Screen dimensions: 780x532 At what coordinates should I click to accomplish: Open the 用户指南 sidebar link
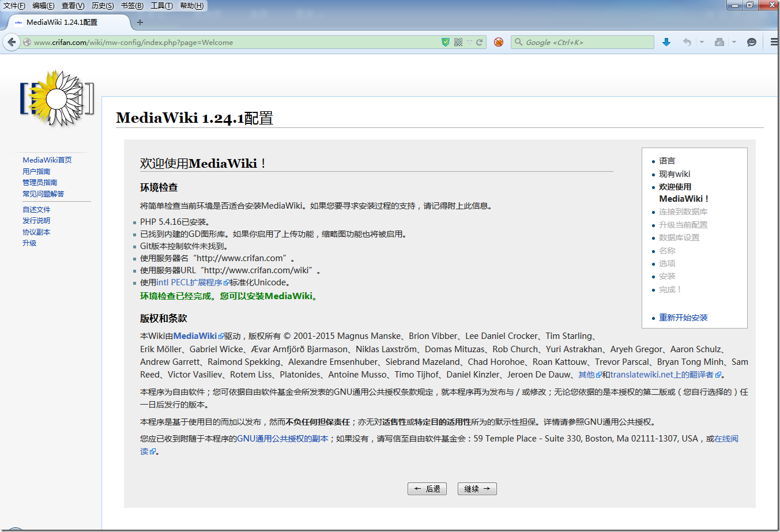point(36,171)
